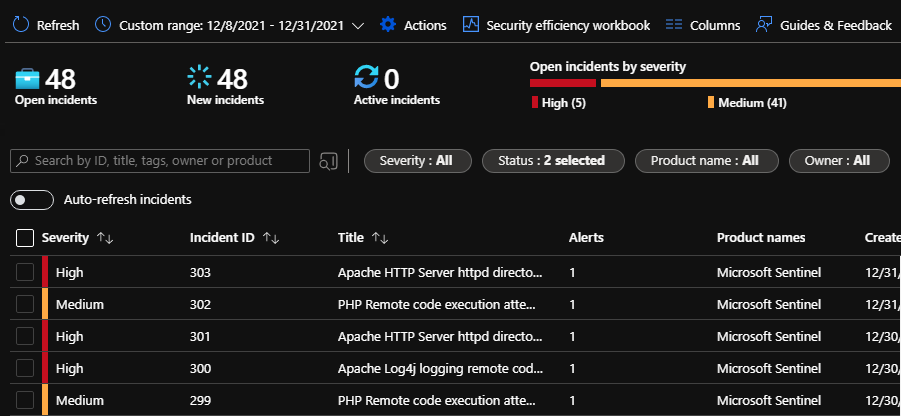
Task: Open the Custom range date dropdown chevron
Action: [357, 26]
